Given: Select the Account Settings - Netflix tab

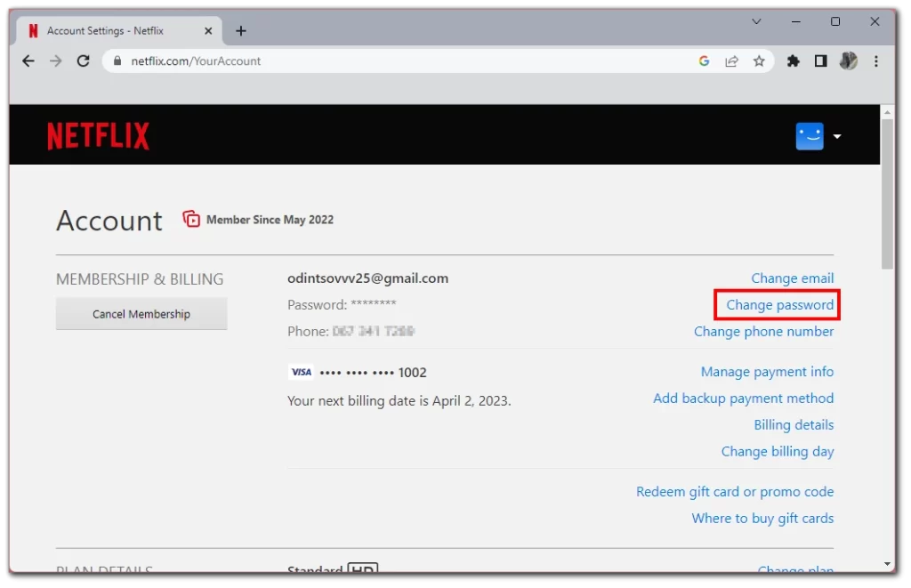Looking at the screenshot, I should (118, 31).
